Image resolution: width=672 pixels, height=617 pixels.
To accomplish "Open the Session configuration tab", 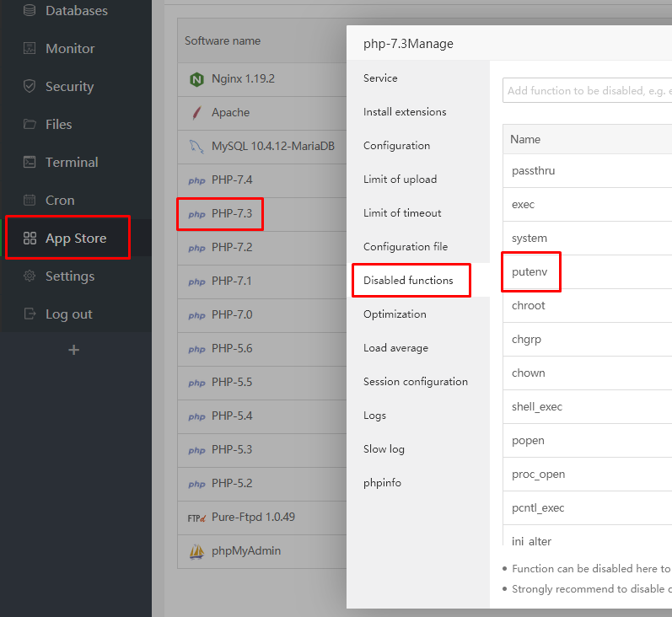I will click(x=416, y=381).
